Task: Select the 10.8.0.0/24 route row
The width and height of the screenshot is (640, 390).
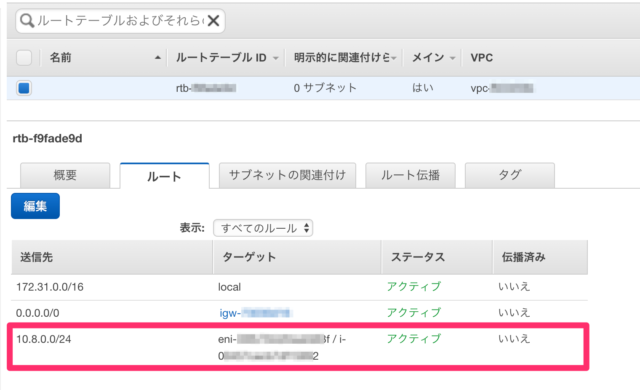Action: click(300, 347)
